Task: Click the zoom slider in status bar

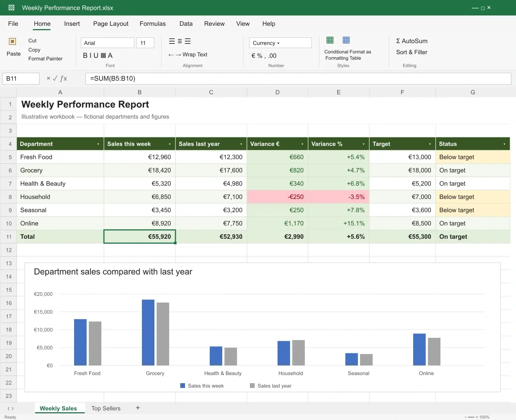Action: (x=471, y=417)
